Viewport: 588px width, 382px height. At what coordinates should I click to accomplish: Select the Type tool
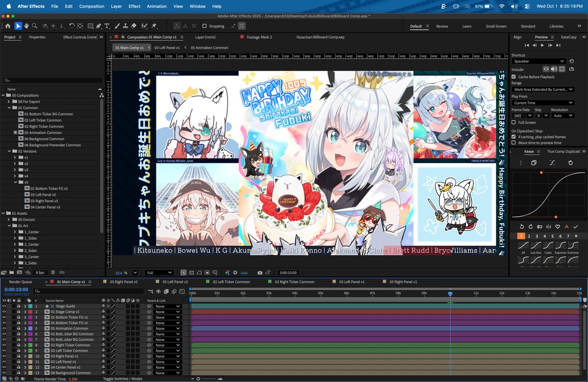point(107,26)
